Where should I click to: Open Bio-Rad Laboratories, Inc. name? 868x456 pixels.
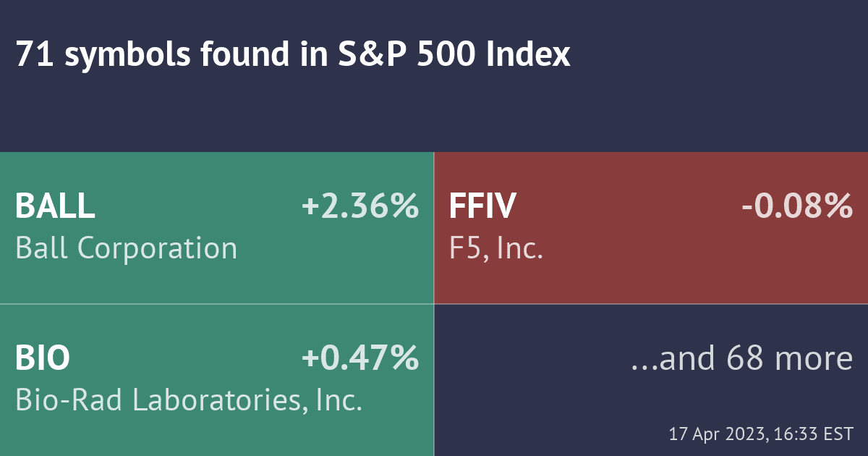189,400
